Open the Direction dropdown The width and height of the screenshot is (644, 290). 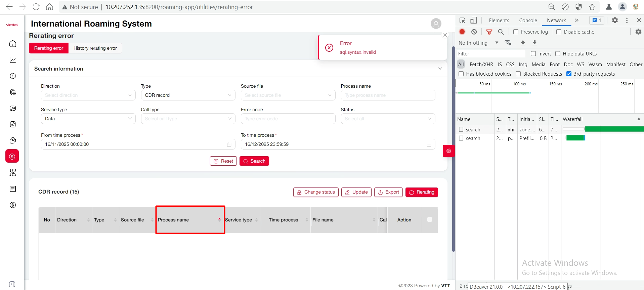coord(88,95)
